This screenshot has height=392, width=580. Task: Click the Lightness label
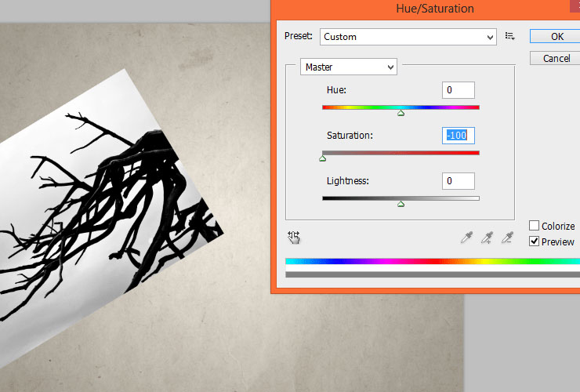(348, 181)
